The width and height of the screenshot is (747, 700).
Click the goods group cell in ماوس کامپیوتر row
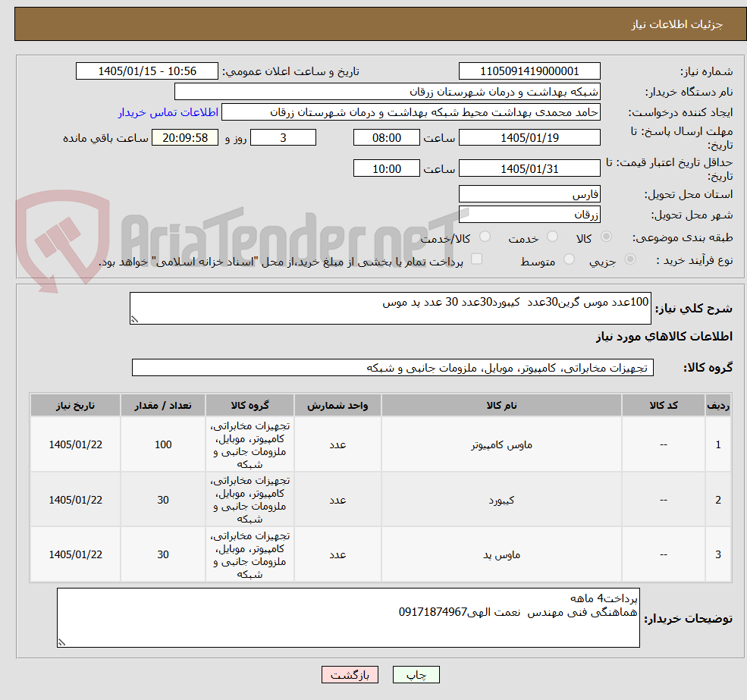250,444
